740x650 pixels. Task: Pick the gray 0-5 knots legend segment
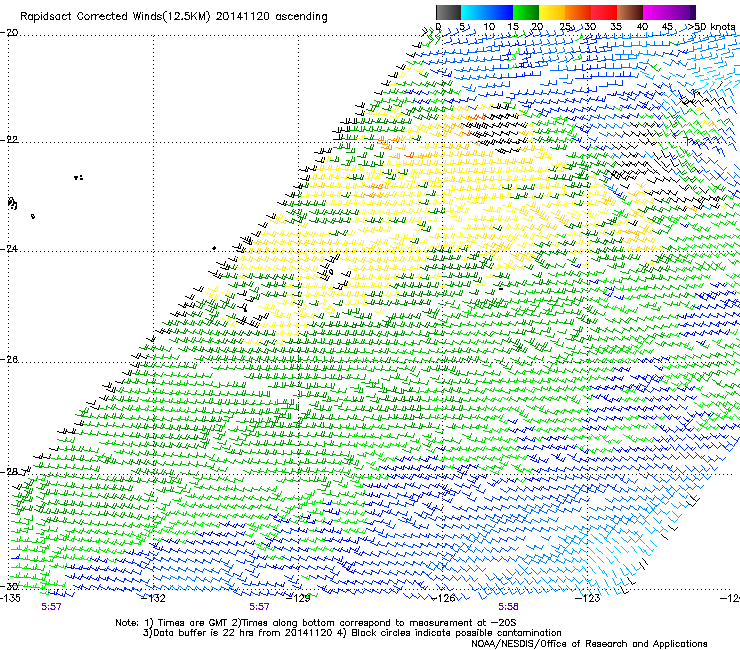pyautogui.click(x=448, y=12)
